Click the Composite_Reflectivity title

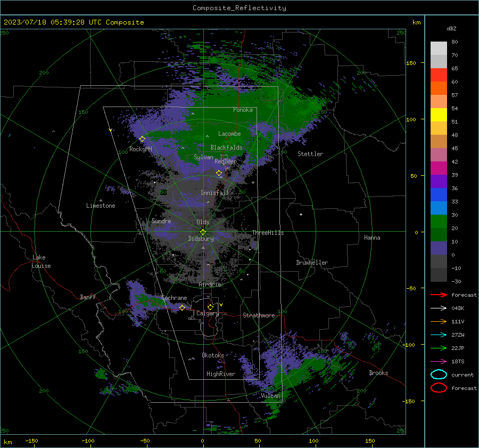[x=239, y=8]
